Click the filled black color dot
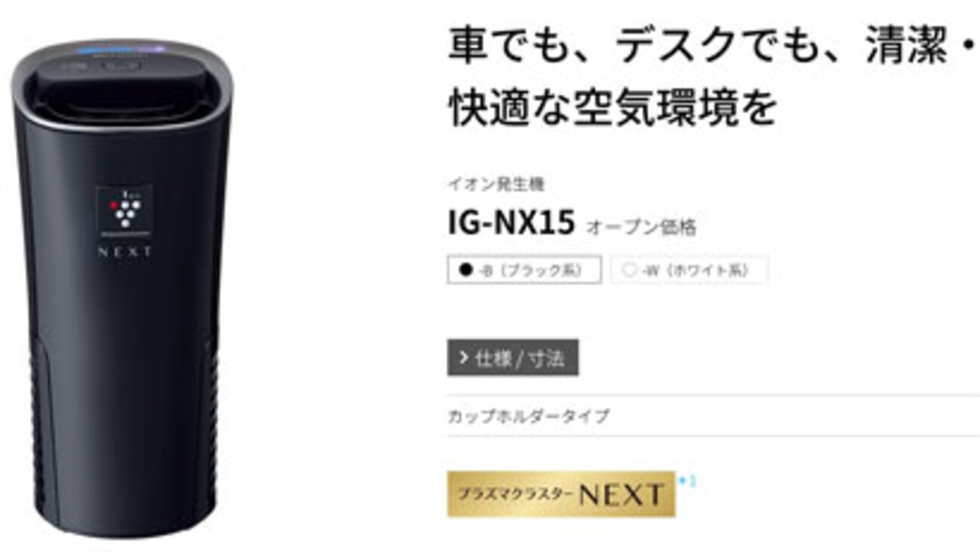 tap(465, 271)
